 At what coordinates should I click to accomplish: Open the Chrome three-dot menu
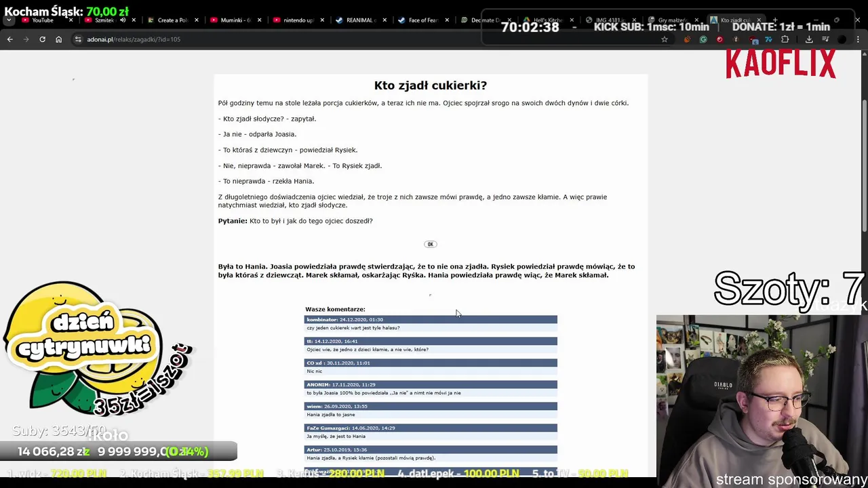859,39
